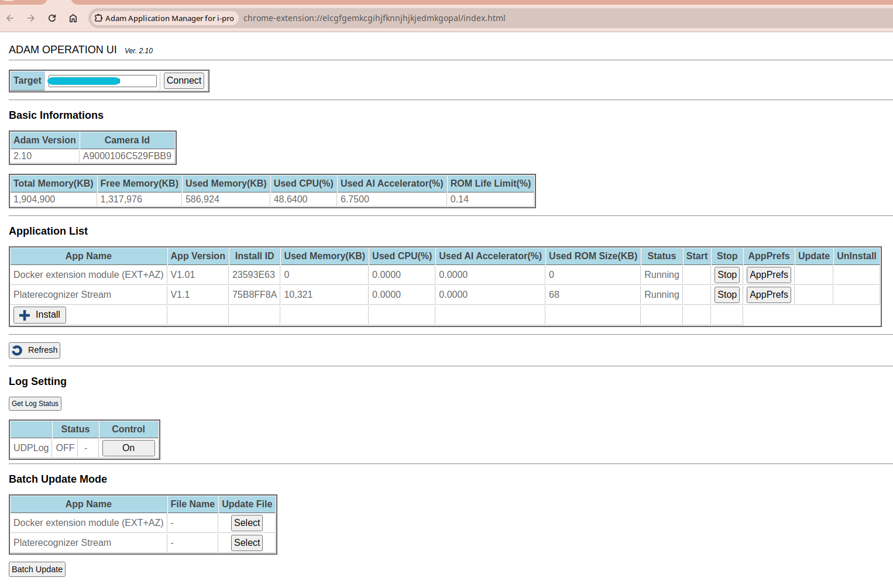This screenshot has height=588, width=893.
Task: Select update file for Docker extension module
Action: pyautogui.click(x=247, y=523)
